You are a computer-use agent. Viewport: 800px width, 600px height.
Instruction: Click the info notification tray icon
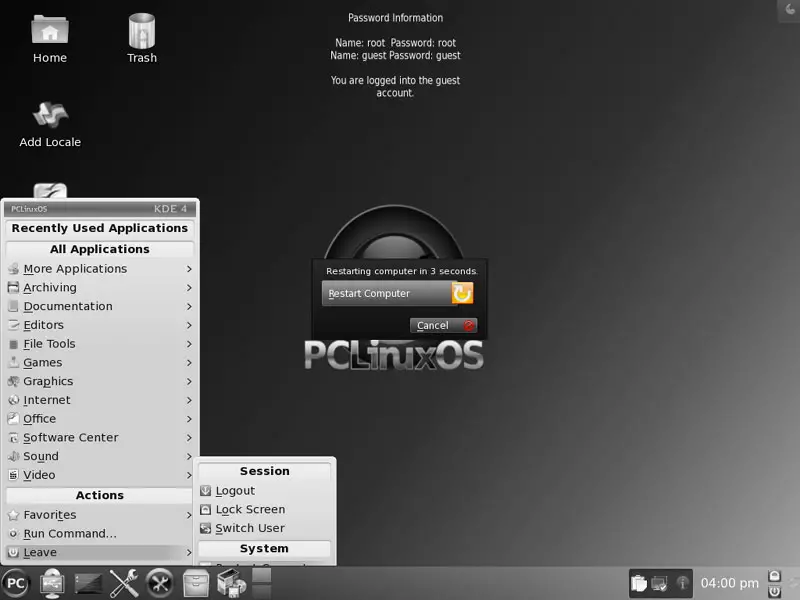pyautogui.click(x=682, y=583)
